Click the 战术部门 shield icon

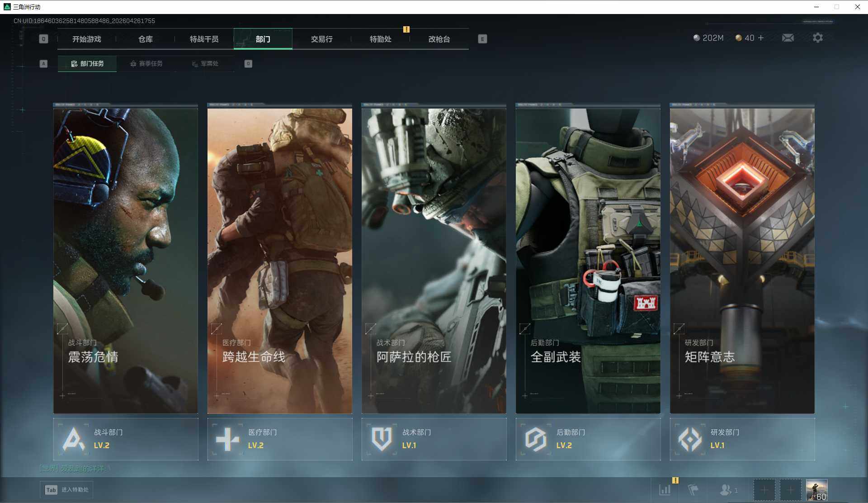pyautogui.click(x=382, y=439)
